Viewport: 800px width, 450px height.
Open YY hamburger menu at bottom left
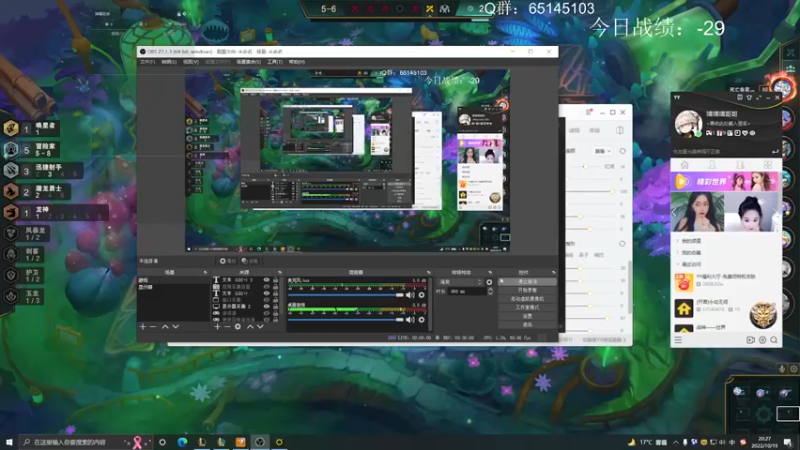pos(678,340)
